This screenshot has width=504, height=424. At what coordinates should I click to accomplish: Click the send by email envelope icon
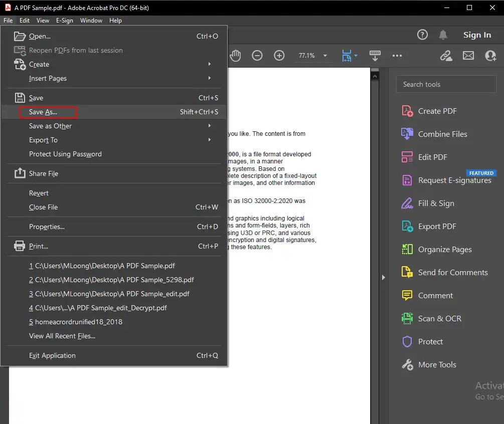click(x=468, y=56)
